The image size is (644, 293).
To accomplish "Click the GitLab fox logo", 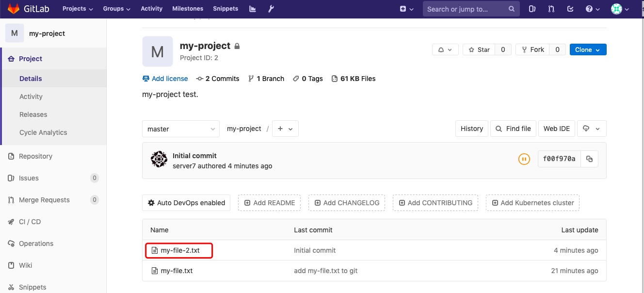I will coord(13,8).
